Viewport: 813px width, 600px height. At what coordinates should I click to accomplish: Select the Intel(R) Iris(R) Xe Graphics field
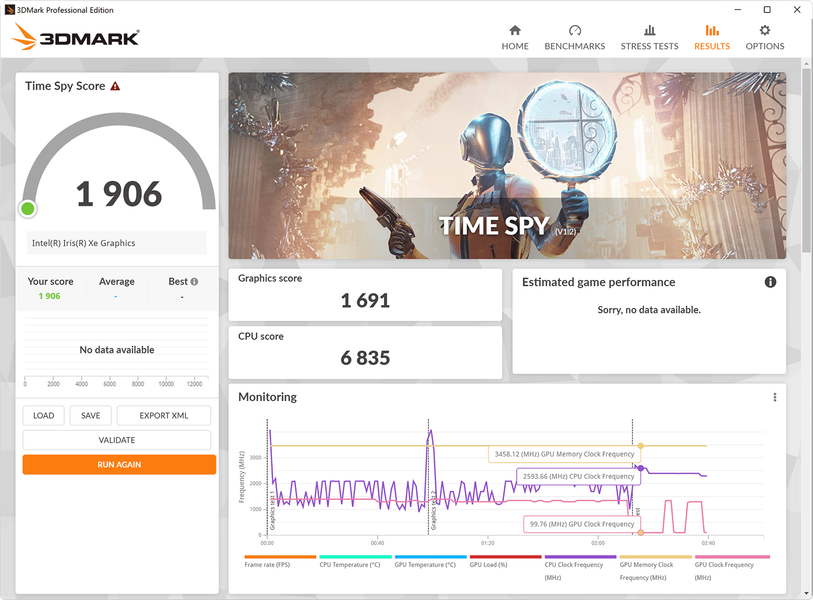tap(117, 243)
